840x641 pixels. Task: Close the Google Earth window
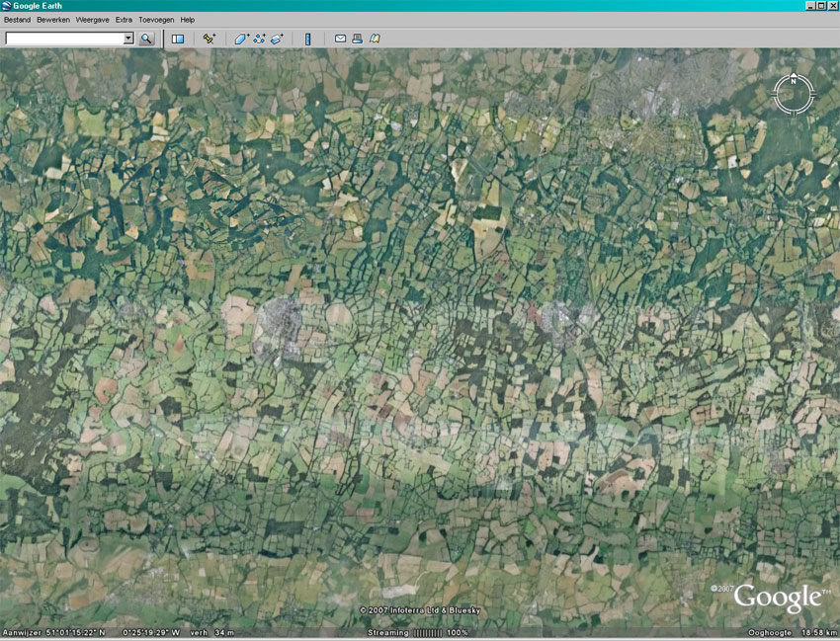[x=832, y=5]
